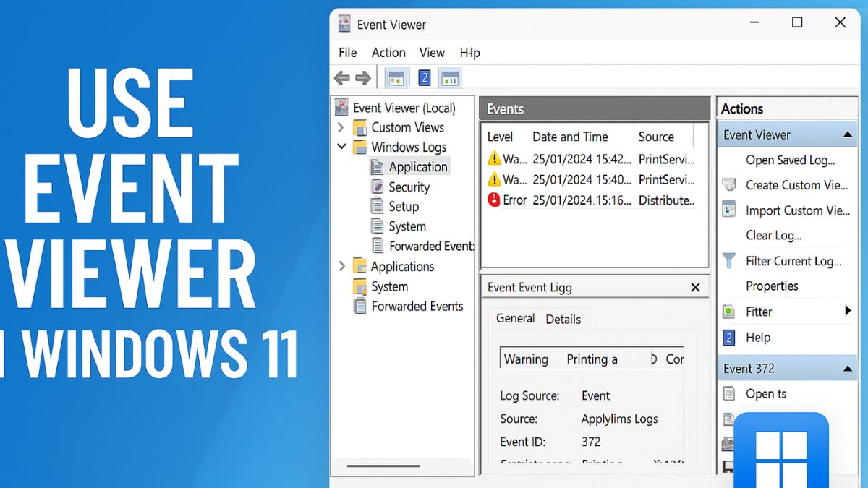This screenshot has height=488, width=868.
Task: Click the Warning label in event details
Action: pyautogui.click(x=526, y=359)
